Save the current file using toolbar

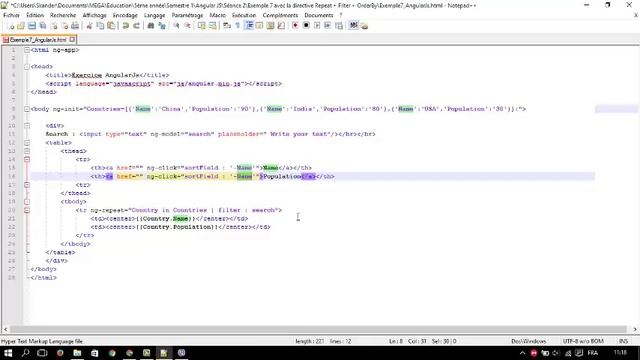pyautogui.click(x=32, y=26)
